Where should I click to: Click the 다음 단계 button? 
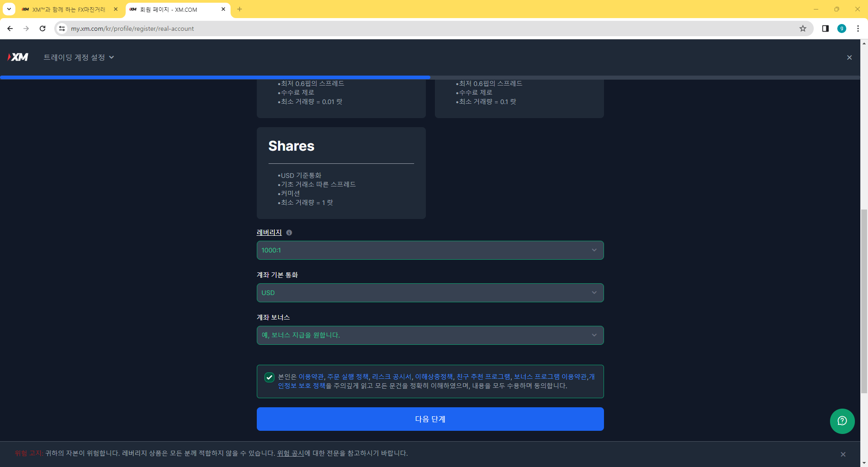(x=430, y=419)
